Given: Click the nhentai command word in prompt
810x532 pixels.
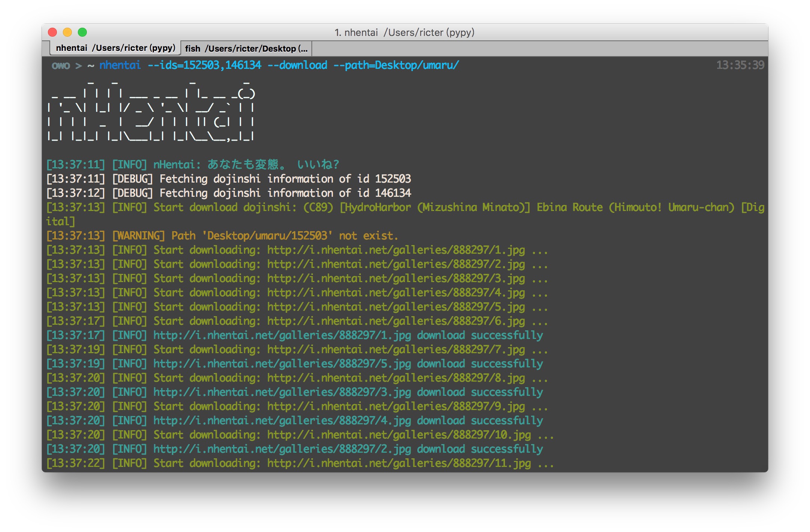Looking at the screenshot, I should click(x=120, y=65).
